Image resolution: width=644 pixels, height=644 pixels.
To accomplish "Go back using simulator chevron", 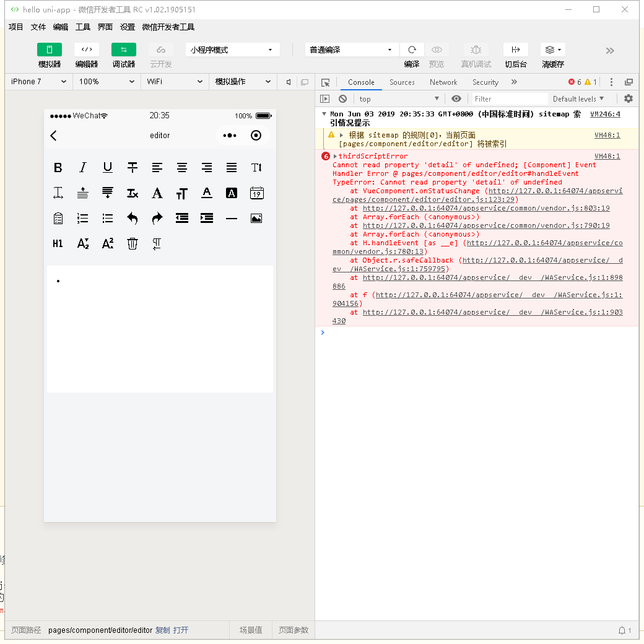I will [53, 136].
